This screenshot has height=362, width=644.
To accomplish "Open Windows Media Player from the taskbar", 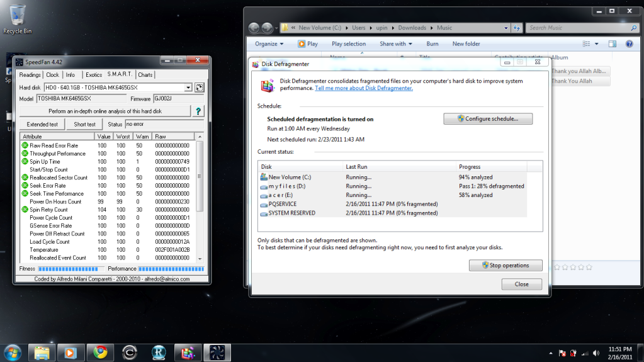I will click(x=71, y=352).
